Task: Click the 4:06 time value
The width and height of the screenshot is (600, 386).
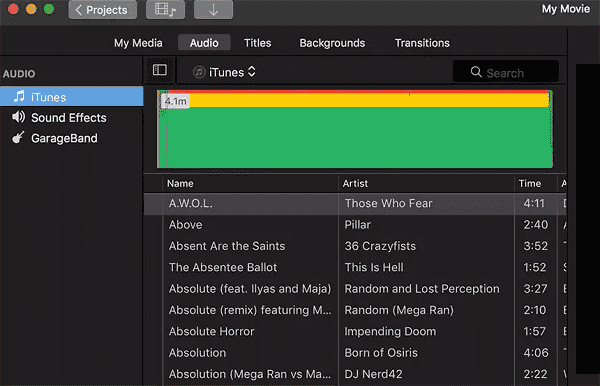Action: pyautogui.click(x=536, y=353)
